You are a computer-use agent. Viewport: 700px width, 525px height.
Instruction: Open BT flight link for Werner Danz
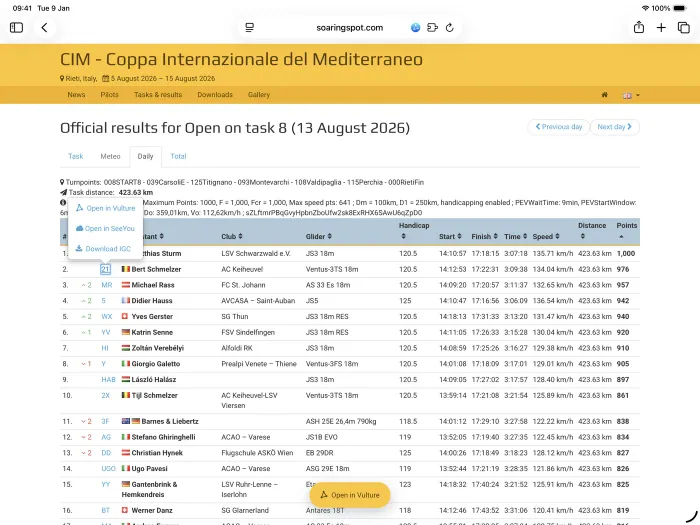(x=105, y=510)
